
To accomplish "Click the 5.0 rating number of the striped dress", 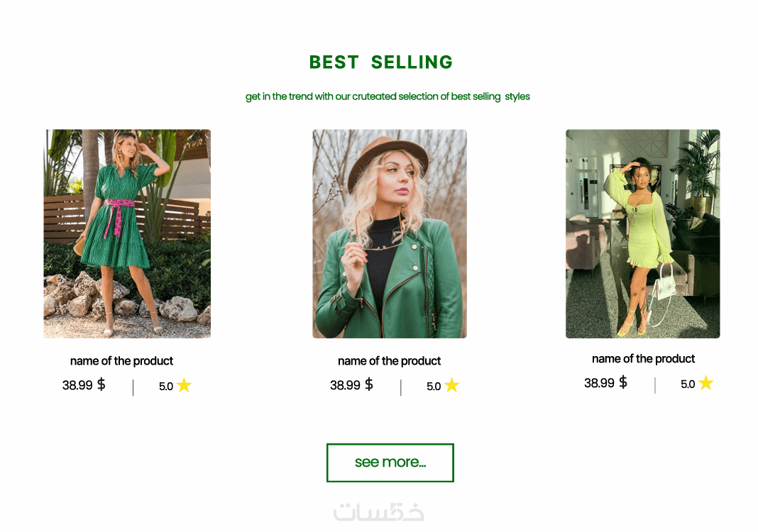I will (x=166, y=387).
